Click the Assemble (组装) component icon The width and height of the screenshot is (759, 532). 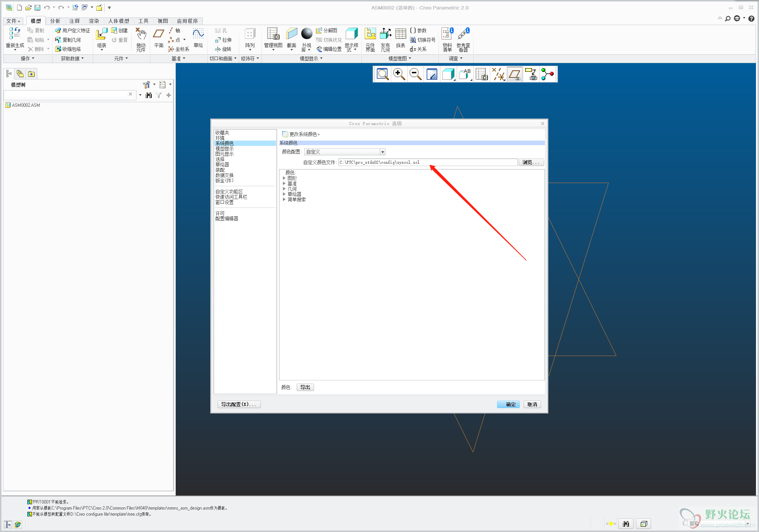[102, 34]
